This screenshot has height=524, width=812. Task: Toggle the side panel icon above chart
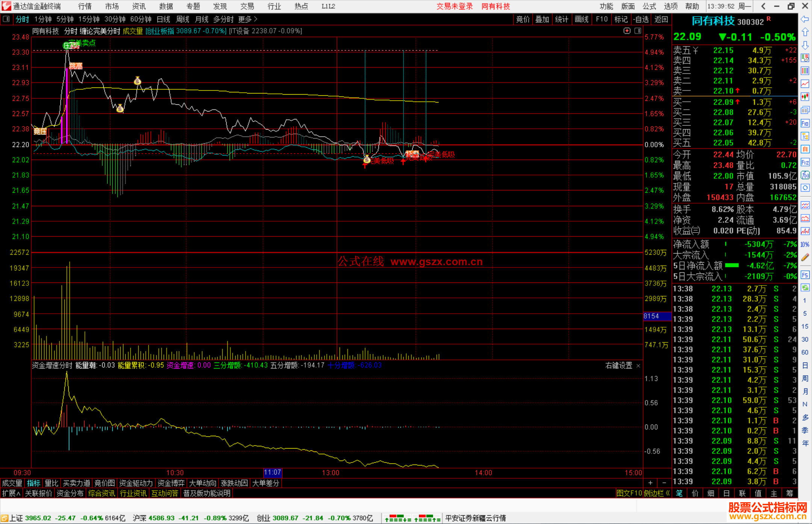[x=638, y=31]
